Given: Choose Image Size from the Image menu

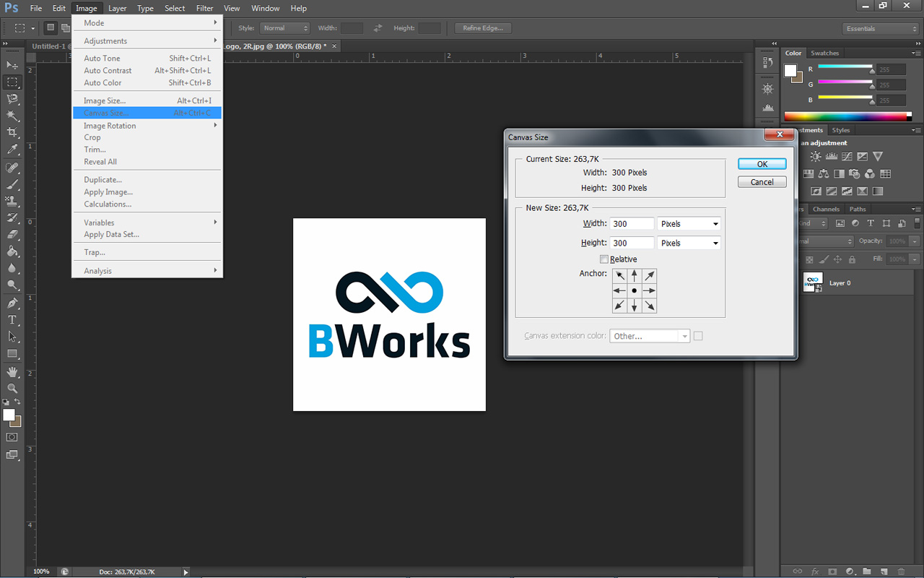Looking at the screenshot, I should click(x=147, y=100).
